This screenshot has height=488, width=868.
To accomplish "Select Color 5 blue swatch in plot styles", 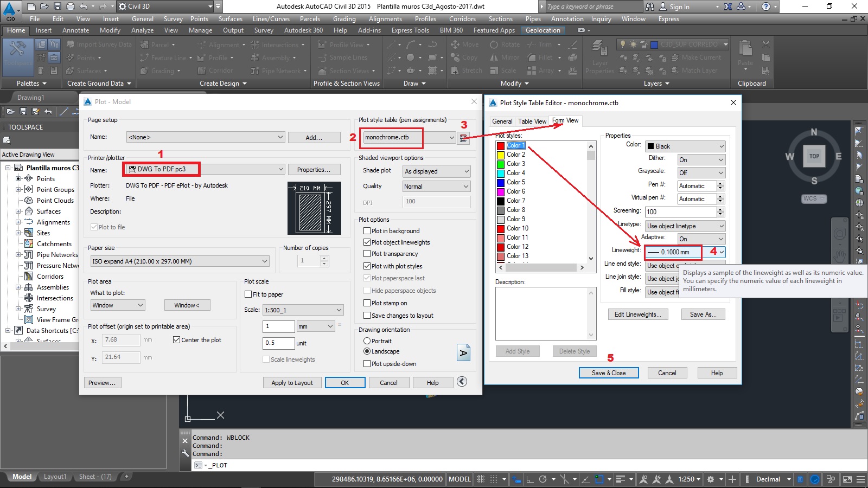I will click(x=501, y=183).
